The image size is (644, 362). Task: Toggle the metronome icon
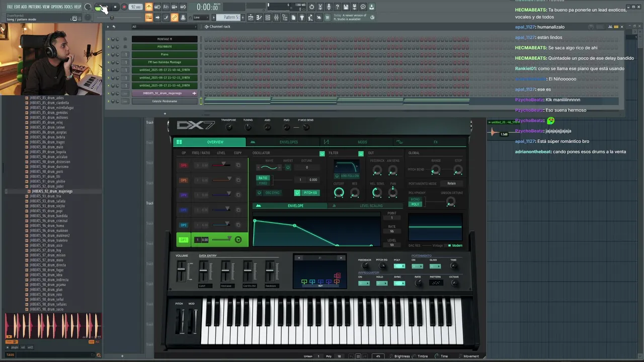click(x=149, y=7)
